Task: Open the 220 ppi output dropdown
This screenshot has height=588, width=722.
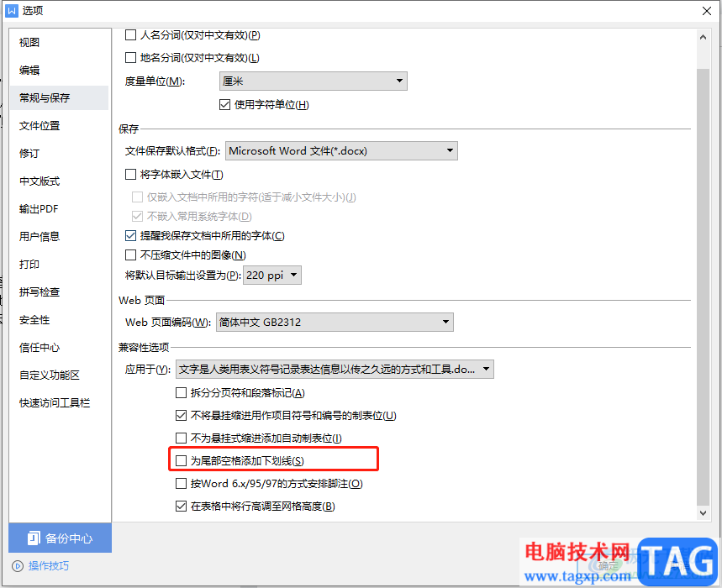Action: point(272,276)
